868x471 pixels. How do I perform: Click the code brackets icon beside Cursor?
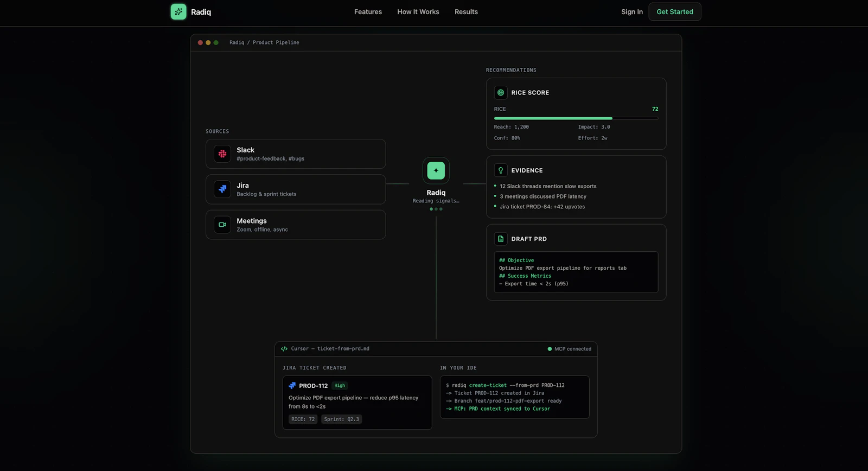(x=284, y=349)
